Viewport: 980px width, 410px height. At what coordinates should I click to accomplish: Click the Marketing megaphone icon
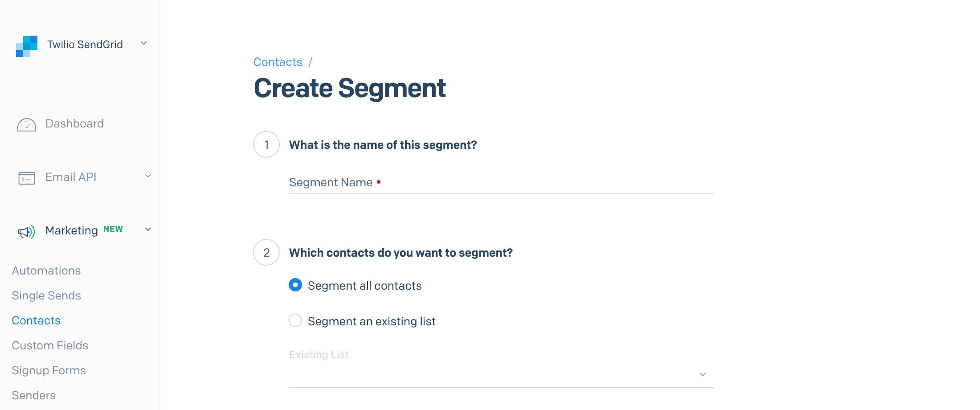25,231
